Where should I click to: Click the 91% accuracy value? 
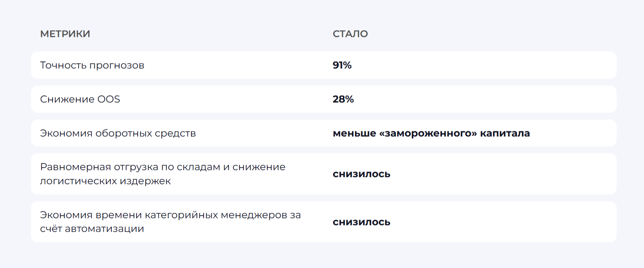(342, 65)
